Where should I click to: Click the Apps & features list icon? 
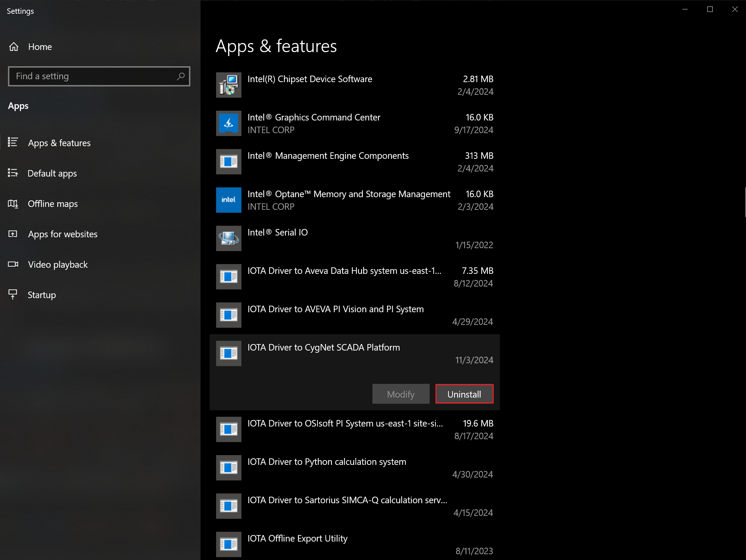coord(13,142)
